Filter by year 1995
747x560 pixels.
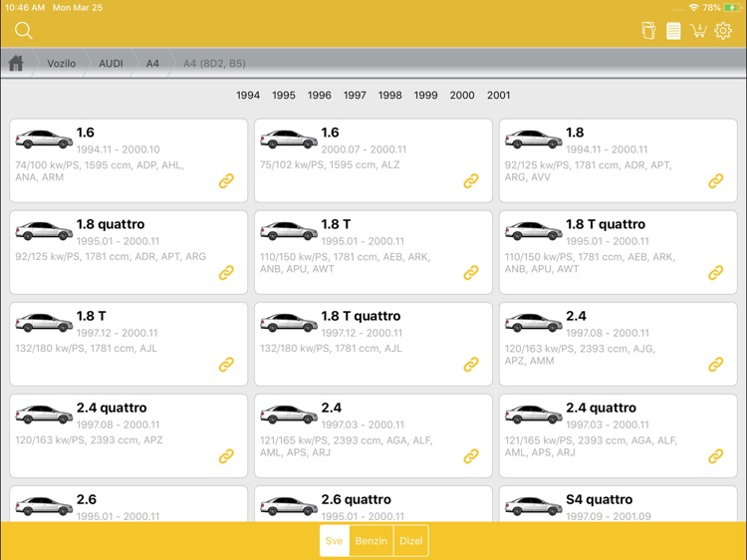(284, 95)
